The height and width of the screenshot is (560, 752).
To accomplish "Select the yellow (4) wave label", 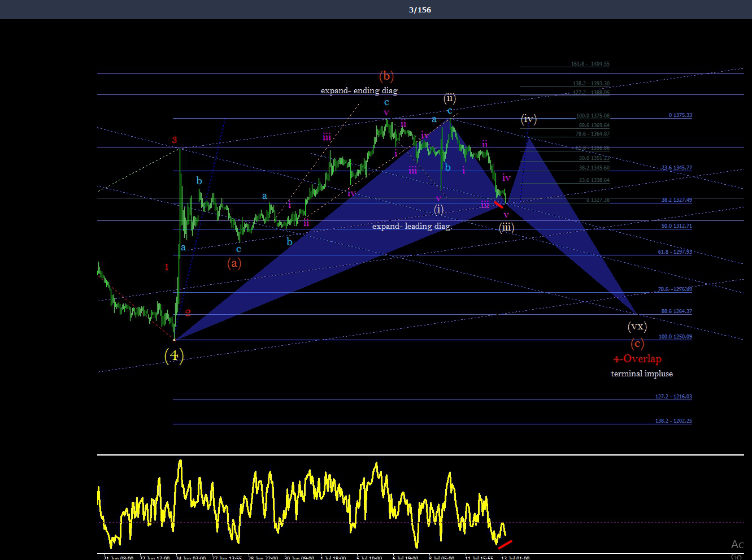I will click(174, 355).
